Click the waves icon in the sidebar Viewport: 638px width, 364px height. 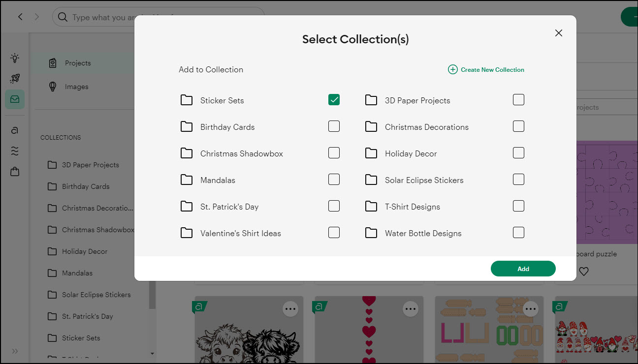[14, 151]
